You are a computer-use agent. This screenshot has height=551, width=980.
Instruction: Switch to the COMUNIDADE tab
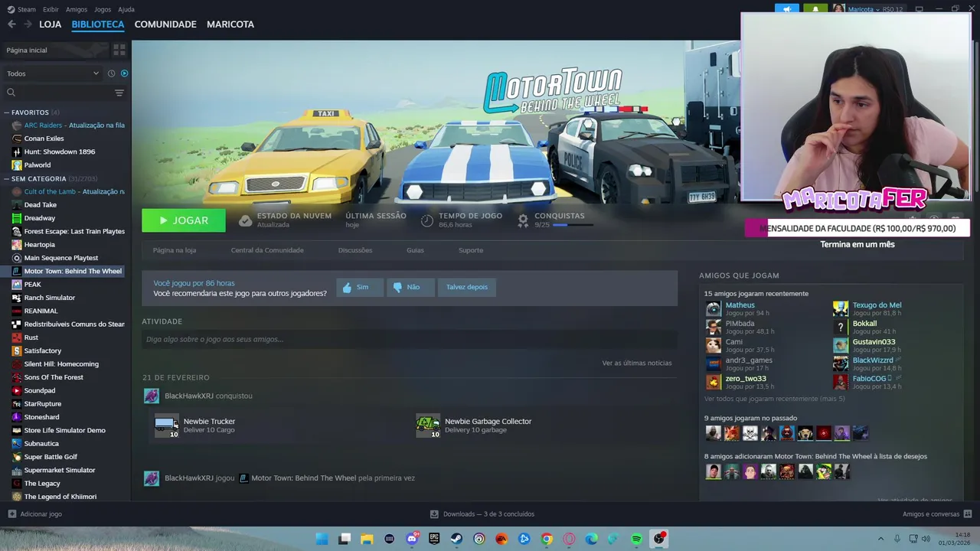tap(165, 24)
